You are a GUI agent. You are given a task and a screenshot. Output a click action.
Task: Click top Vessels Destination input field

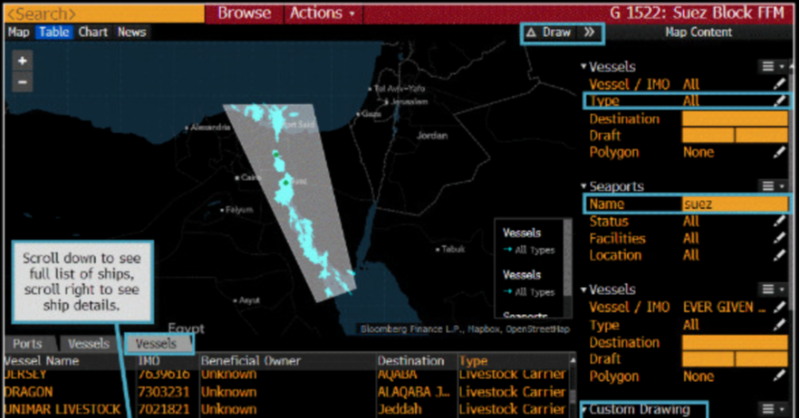pos(735,119)
